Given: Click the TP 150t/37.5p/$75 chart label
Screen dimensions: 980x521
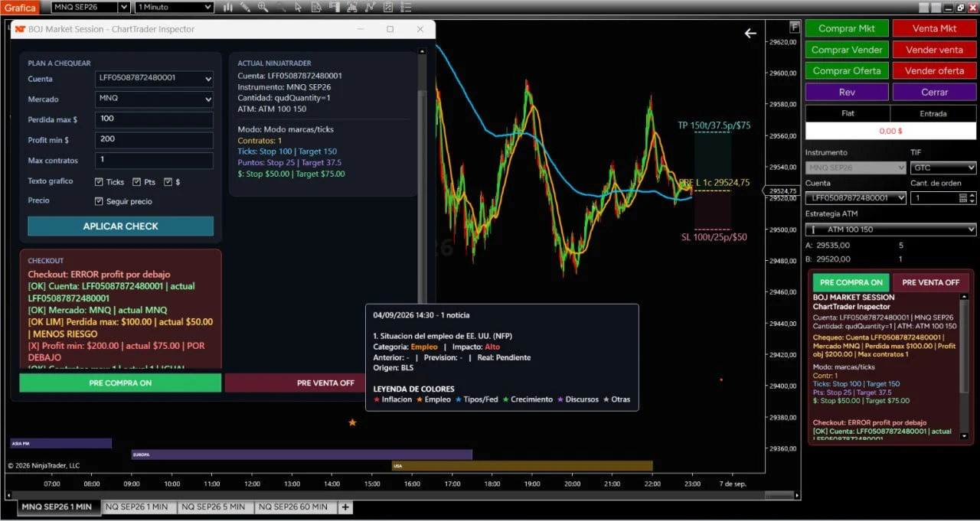Looking at the screenshot, I should click(714, 125).
